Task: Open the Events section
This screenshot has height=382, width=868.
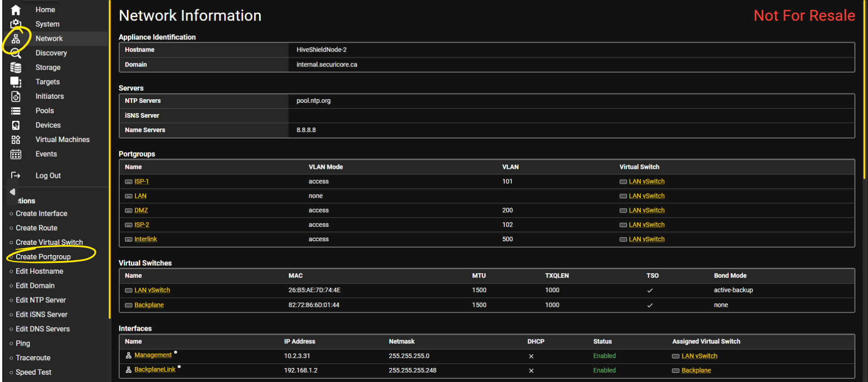Action: pos(46,154)
